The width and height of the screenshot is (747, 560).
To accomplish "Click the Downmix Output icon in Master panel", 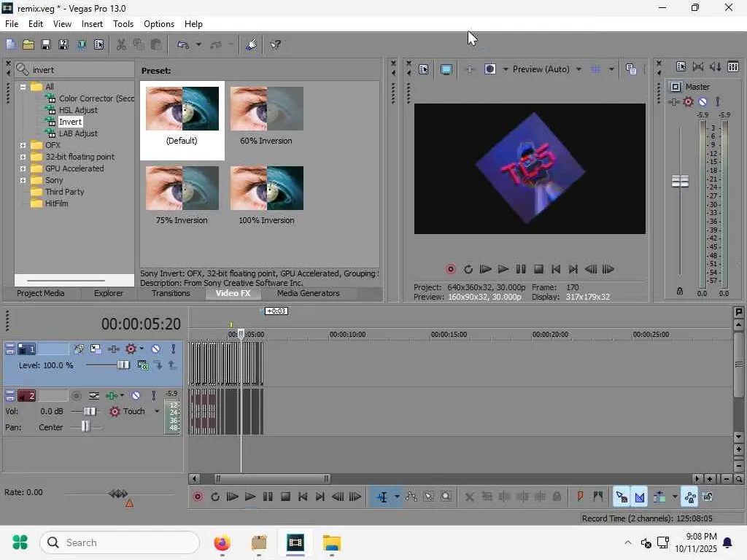I will (x=698, y=66).
